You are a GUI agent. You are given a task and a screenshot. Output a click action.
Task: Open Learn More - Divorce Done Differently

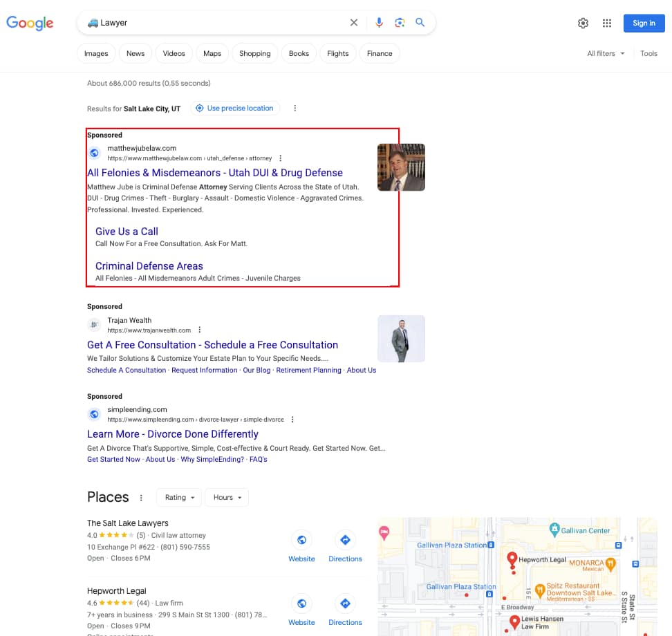(x=173, y=434)
